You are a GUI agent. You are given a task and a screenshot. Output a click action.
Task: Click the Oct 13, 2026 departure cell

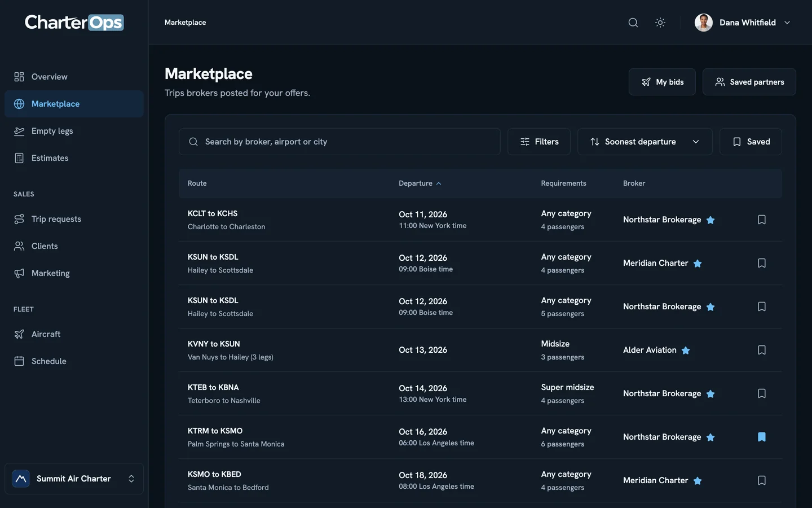pyautogui.click(x=423, y=350)
